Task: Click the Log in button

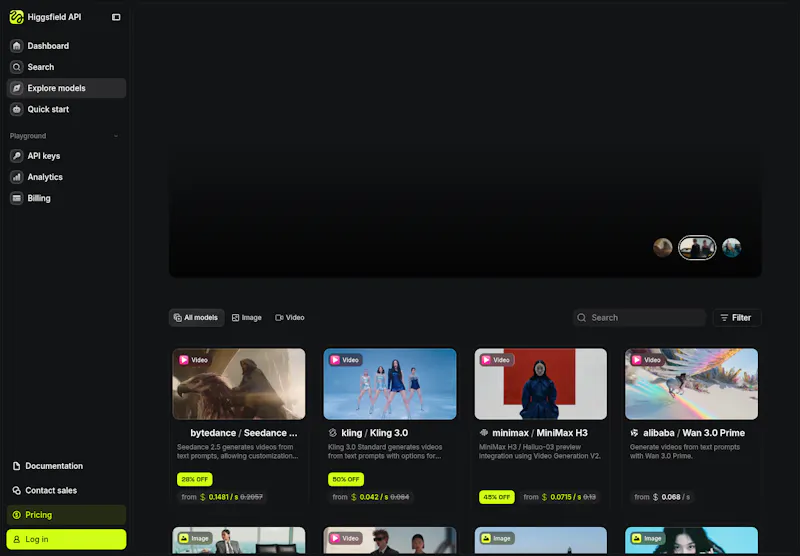Action: coord(66,539)
